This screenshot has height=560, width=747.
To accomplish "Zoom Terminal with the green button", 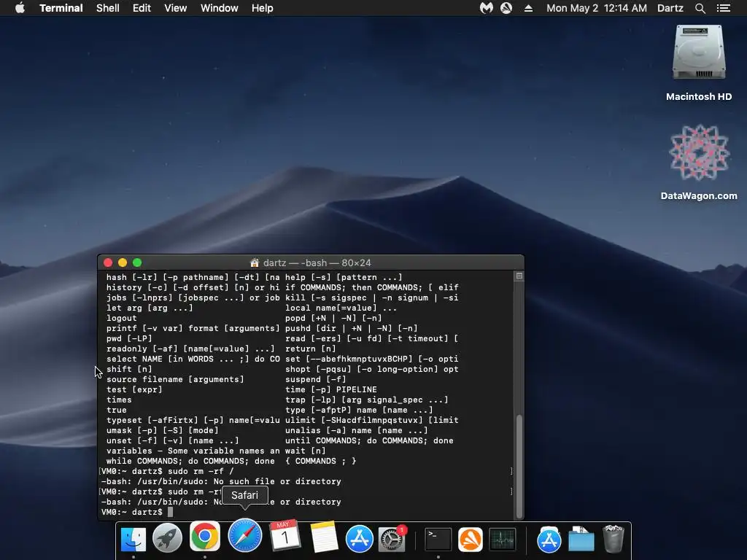I will (x=137, y=262).
